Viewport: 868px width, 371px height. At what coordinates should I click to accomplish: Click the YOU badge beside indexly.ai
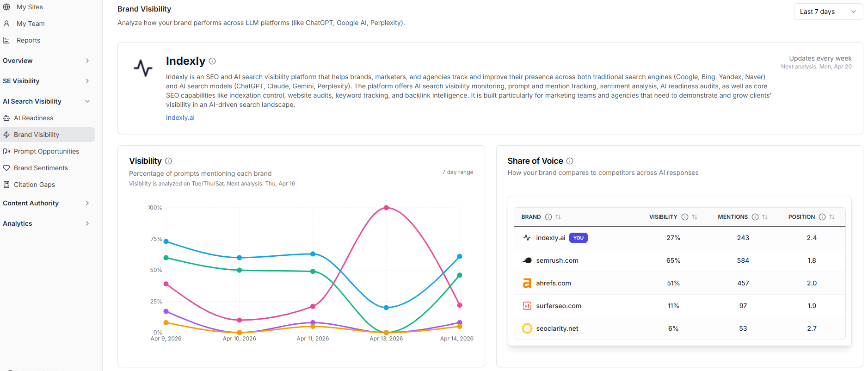click(x=579, y=238)
